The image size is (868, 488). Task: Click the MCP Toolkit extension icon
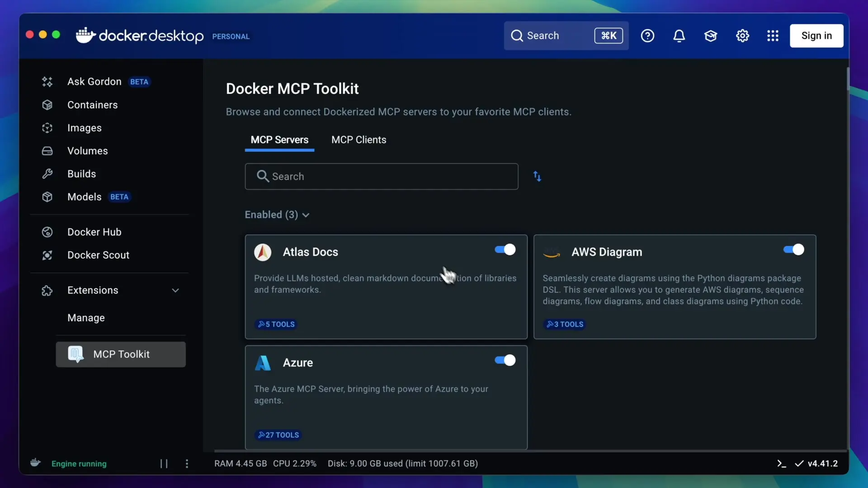tap(75, 354)
